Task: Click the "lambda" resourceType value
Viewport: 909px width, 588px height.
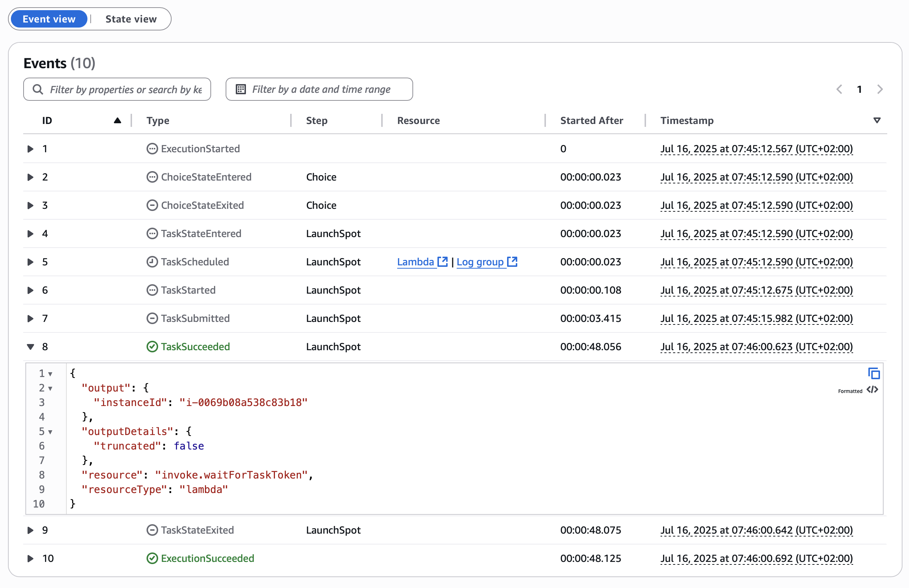Action: (x=203, y=489)
